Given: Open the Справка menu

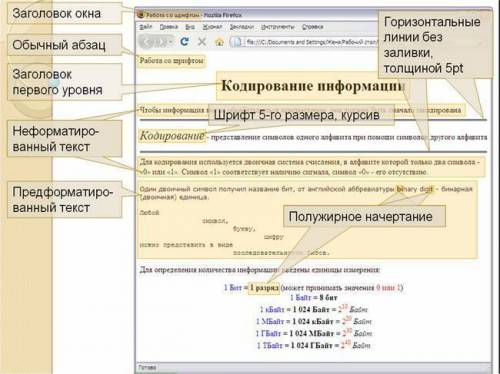Looking at the screenshot, I should click(313, 27).
